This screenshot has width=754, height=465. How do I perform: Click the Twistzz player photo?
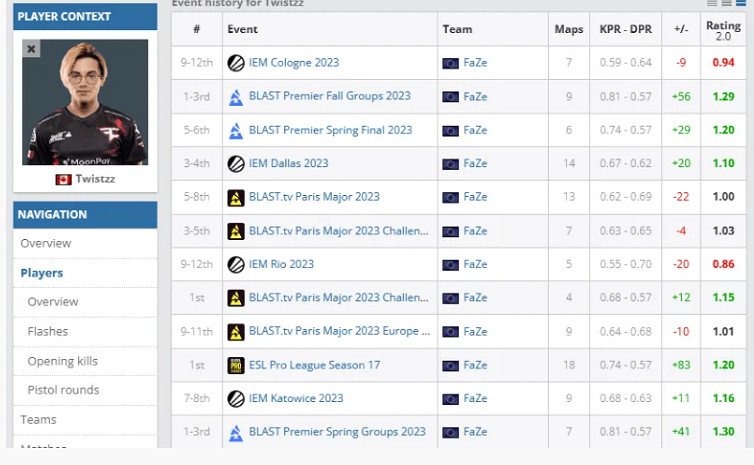click(85, 102)
